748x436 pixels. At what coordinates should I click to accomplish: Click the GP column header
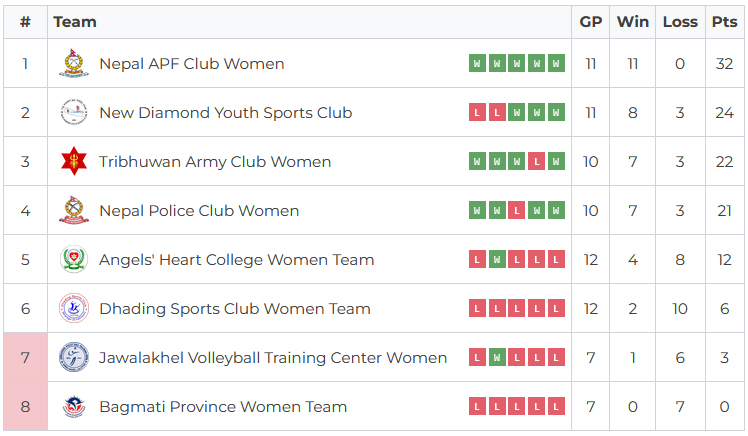click(591, 22)
